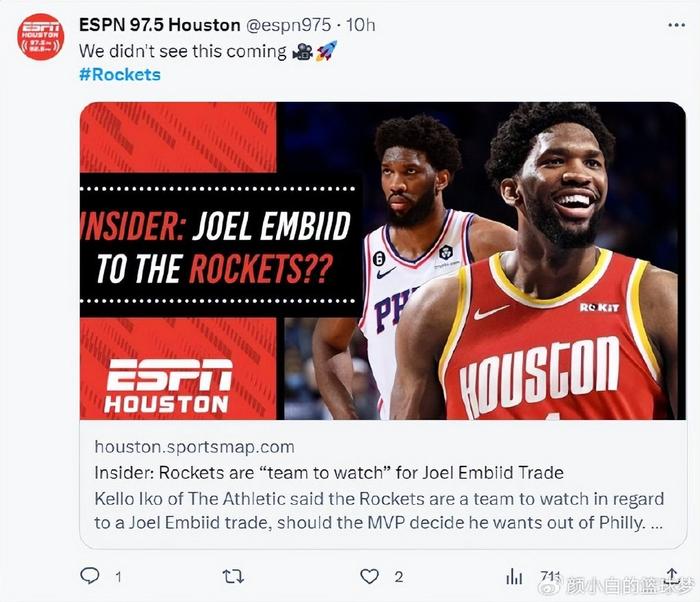Open the houston.sportsmap.com domain link
The width and height of the screenshot is (700, 602).
point(194,447)
